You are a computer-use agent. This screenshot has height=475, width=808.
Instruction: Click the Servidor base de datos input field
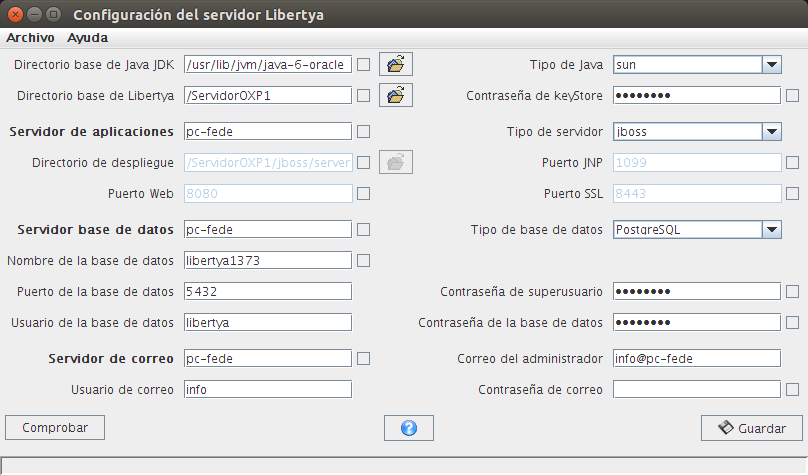(268, 230)
